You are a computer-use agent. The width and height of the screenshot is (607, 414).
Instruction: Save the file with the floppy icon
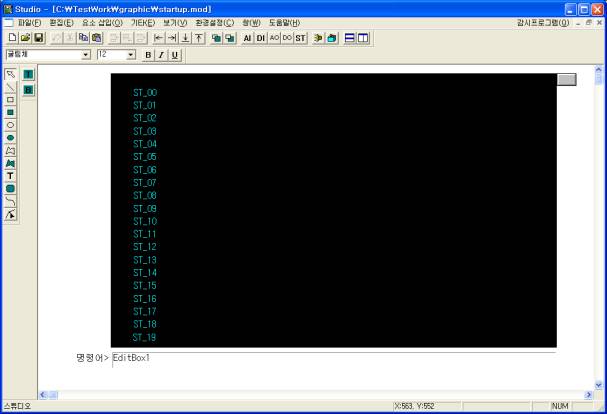click(x=38, y=38)
